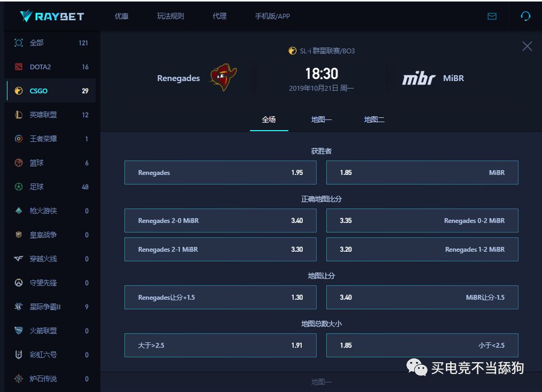Select Renegades 2-1 MiBR odds
542x392 pixels.
(221, 249)
